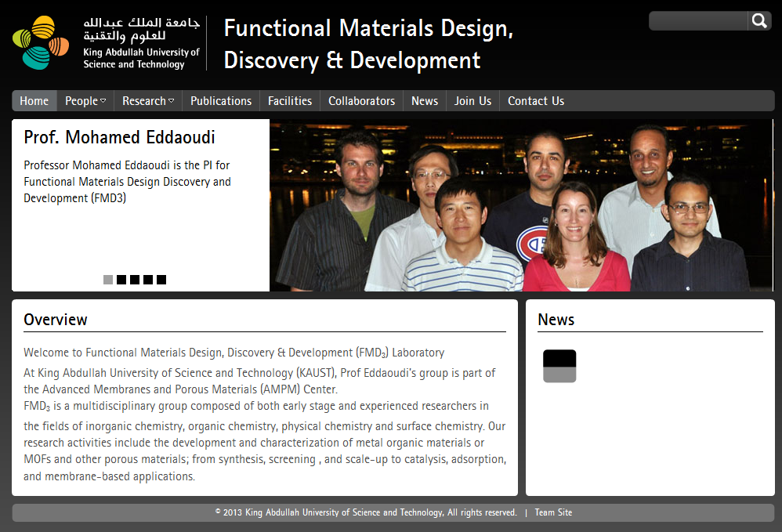
Task: Go to the Facilities page
Action: coord(290,101)
